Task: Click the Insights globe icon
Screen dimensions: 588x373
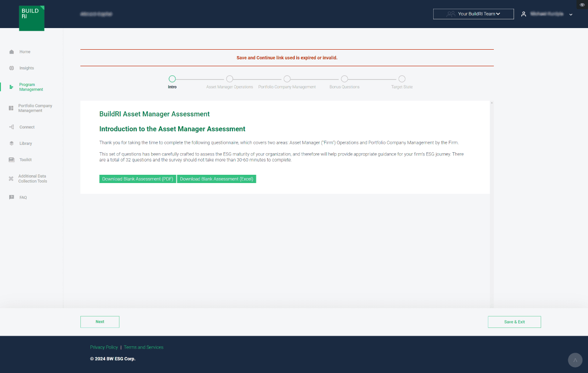Action: [x=11, y=68]
